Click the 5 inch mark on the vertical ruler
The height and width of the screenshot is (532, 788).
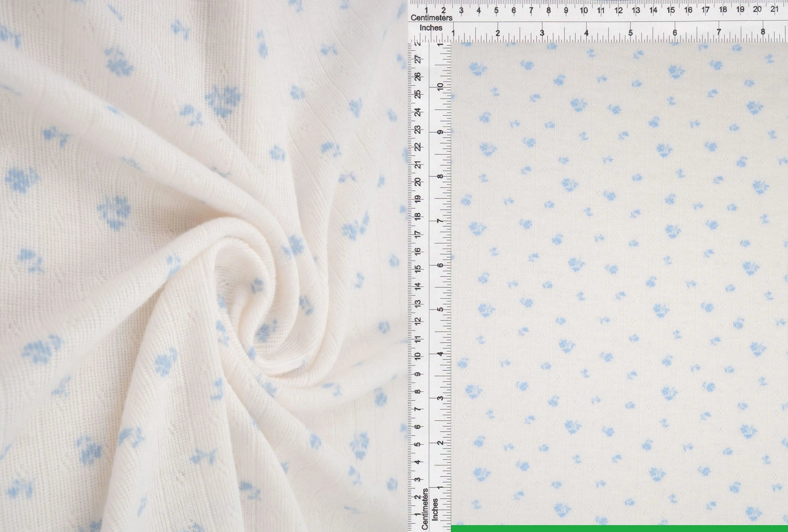[x=441, y=309]
